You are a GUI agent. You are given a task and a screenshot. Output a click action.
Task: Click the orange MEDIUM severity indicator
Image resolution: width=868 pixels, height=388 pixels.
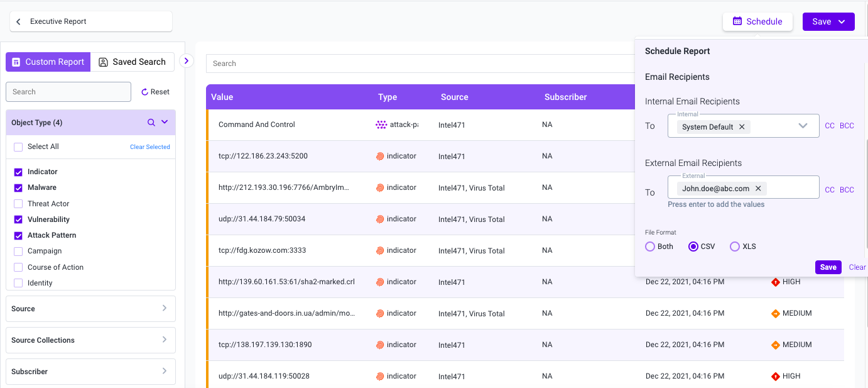click(775, 314)
